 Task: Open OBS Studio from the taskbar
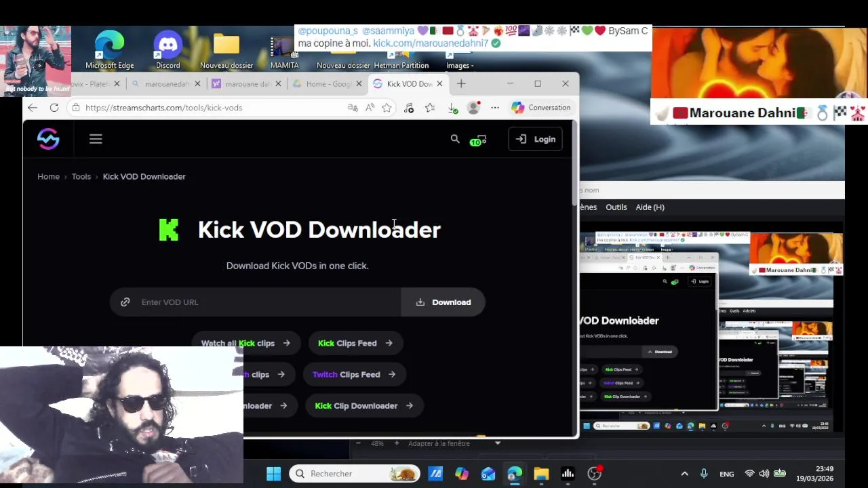tap(595, 474)
